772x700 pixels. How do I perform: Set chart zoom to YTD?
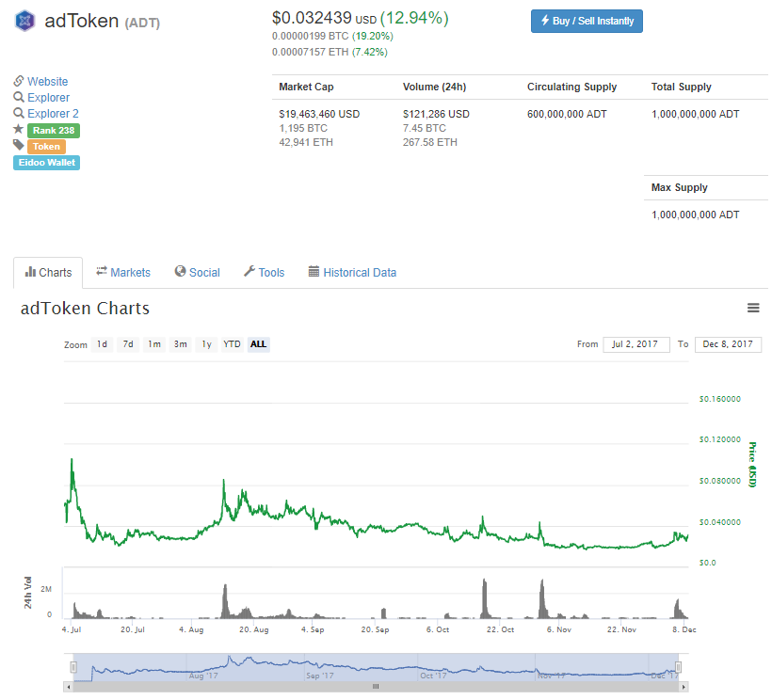[232, 344]
